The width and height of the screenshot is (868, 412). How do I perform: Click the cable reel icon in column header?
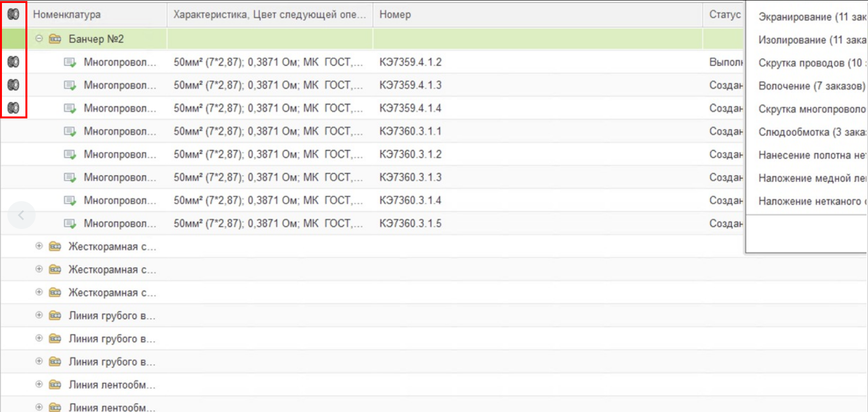[13, 14]
